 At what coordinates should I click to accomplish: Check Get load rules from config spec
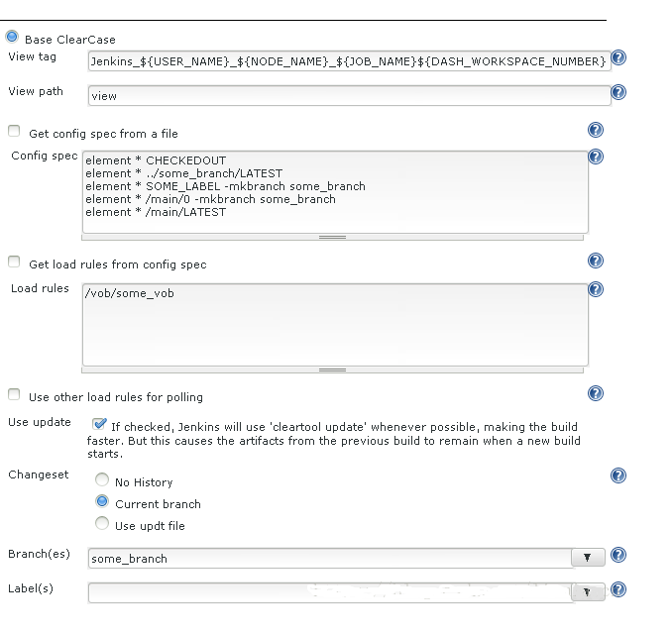14,263
